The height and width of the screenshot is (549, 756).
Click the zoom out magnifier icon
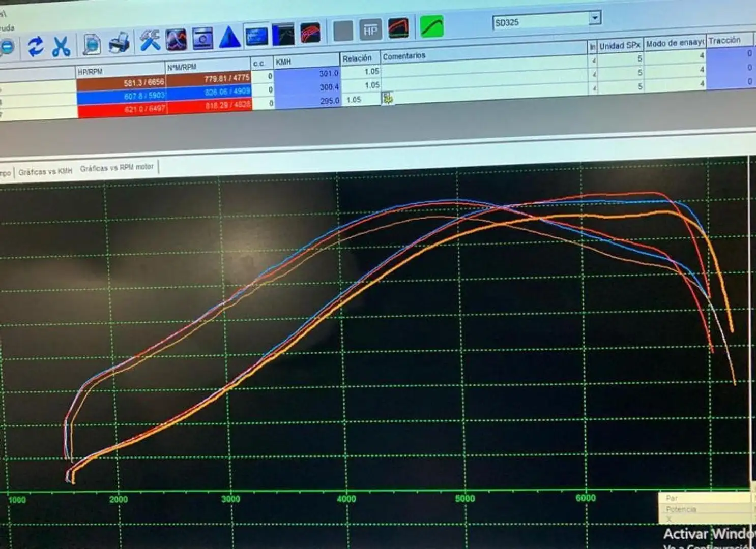coord(7,47)
